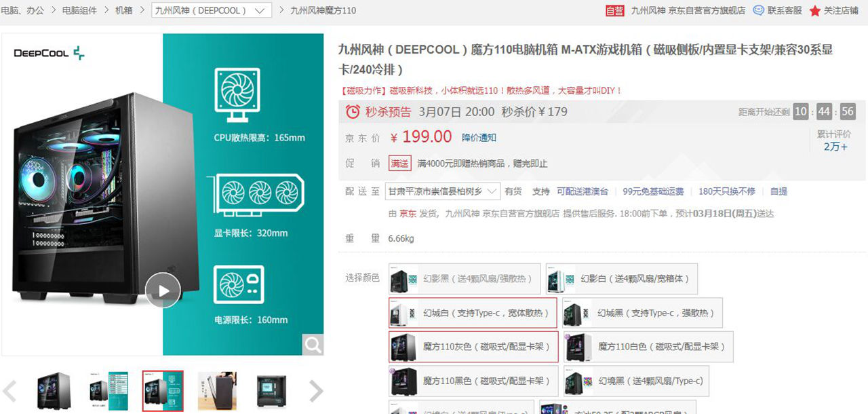Open the image magnifier zoom icon
The width and height of the screenshot is (868, 414).
[313, 345]
